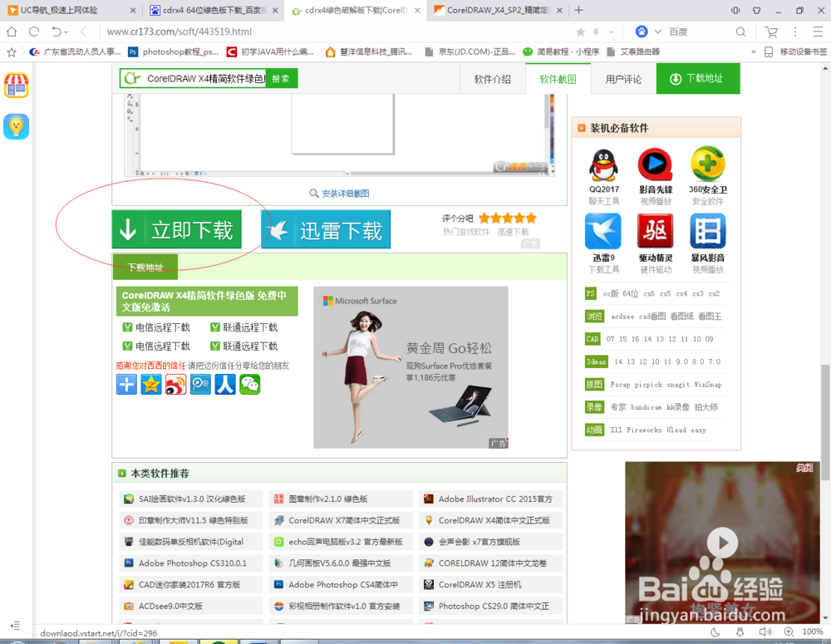Share to Tencent Weibo icon
This screenshot has height=644, width=831.
[200, 384]
